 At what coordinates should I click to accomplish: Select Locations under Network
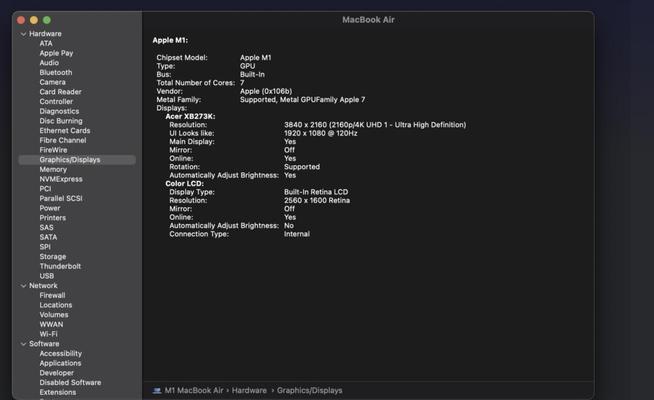click(x=55, y=305)
